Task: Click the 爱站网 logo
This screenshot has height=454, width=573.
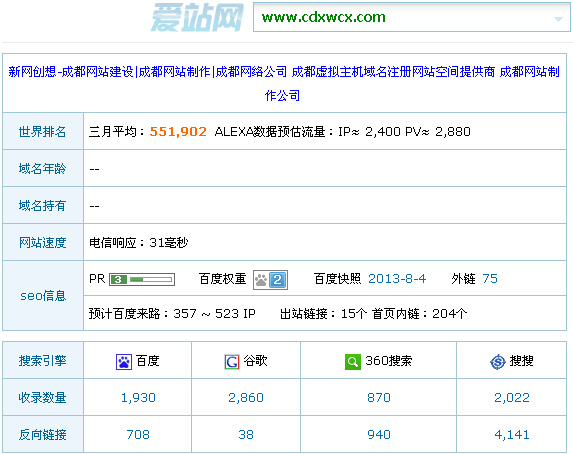Action: click(197, 17)
